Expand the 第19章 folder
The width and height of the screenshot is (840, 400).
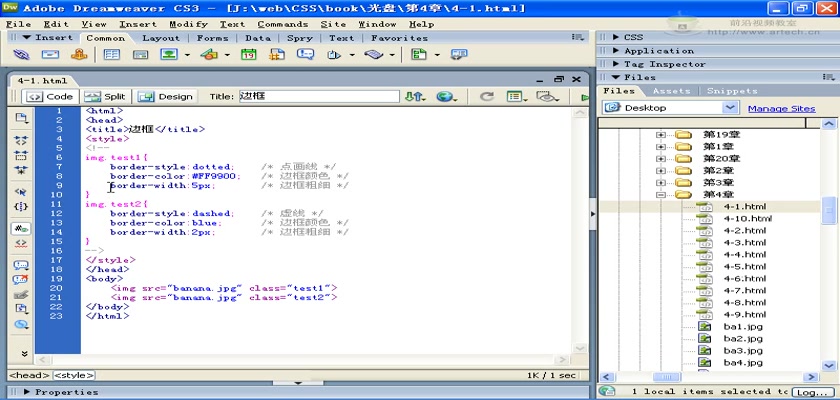[661, 134]
